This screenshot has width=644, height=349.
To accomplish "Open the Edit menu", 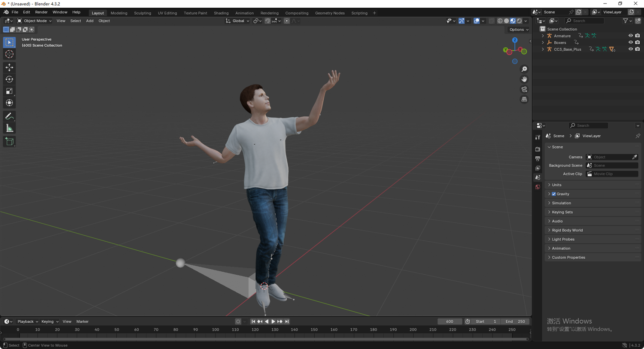I will tap(26, 12).
